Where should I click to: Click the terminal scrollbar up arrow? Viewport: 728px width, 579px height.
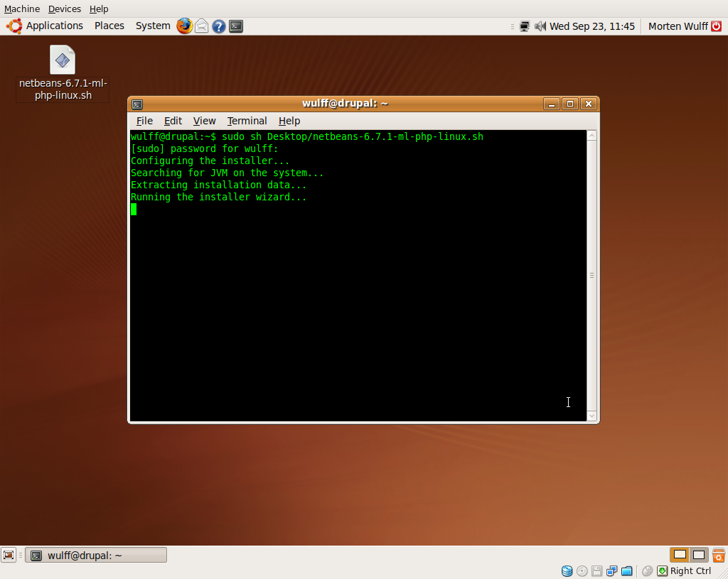[x=591, y=136]
